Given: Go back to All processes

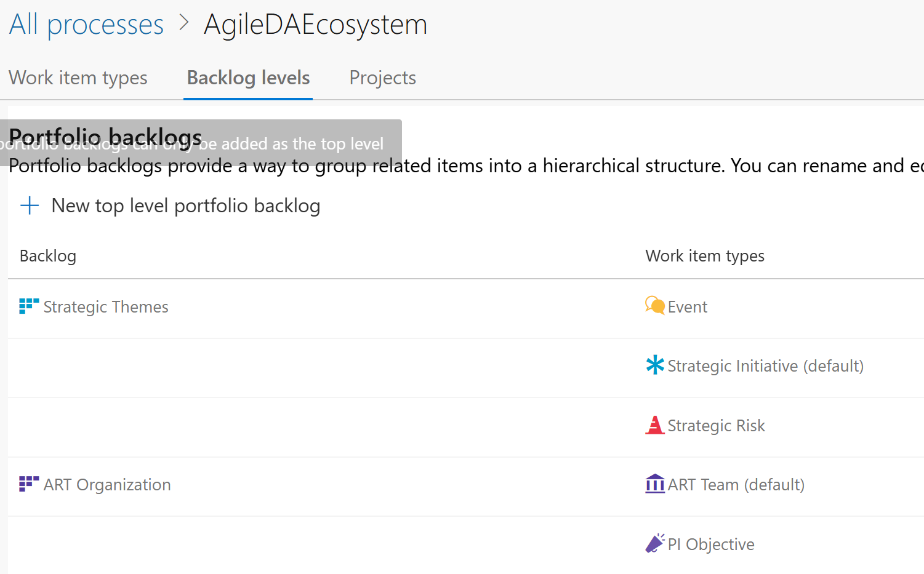Looking at the screenshot, I should (86, 25).
